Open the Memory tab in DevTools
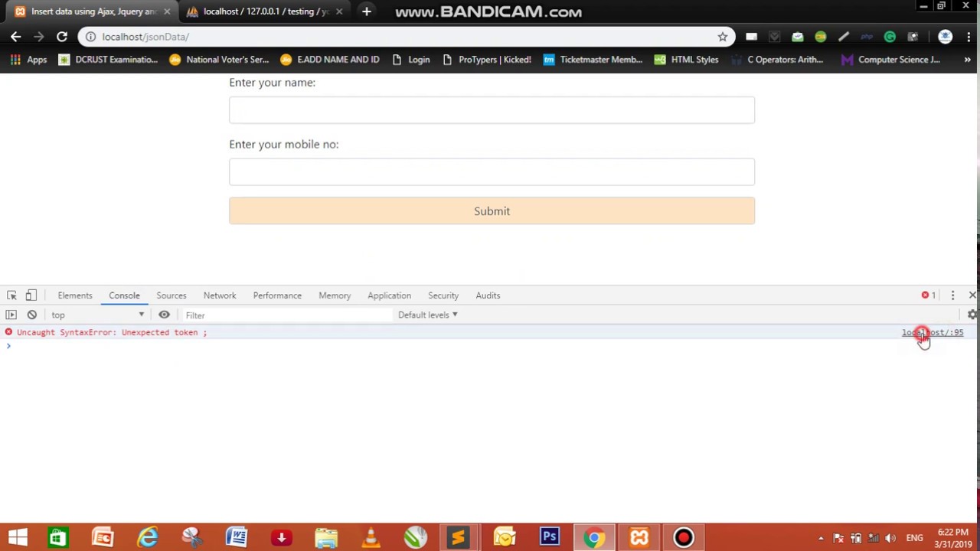This screenshot has height=551, width=980. pyautogui.click(x=335, y=295)
